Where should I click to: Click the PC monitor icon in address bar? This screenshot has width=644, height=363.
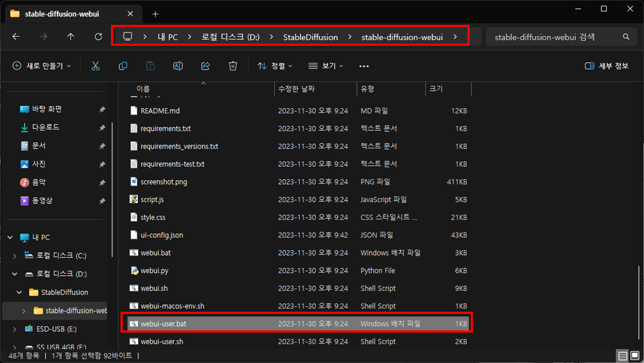tap(127, 37)
